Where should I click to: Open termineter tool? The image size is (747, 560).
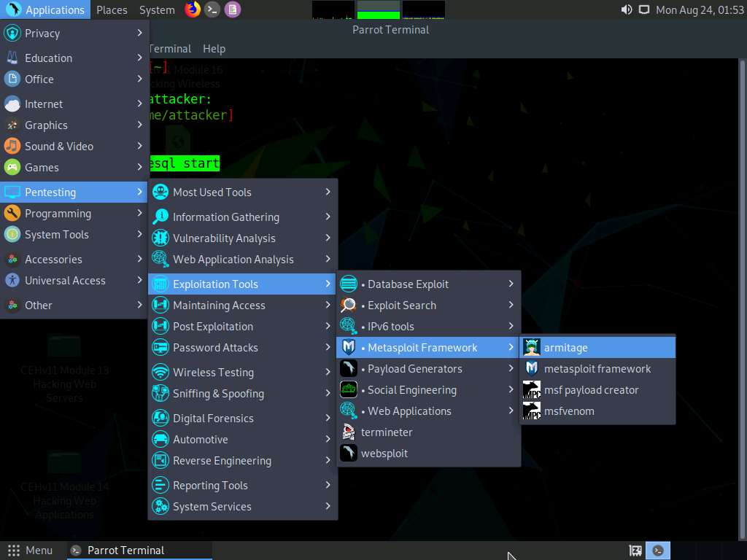428,432
